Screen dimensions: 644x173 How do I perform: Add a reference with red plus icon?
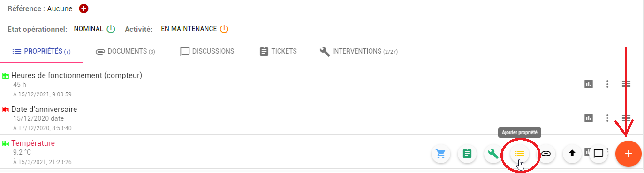[x=83, y=8]
